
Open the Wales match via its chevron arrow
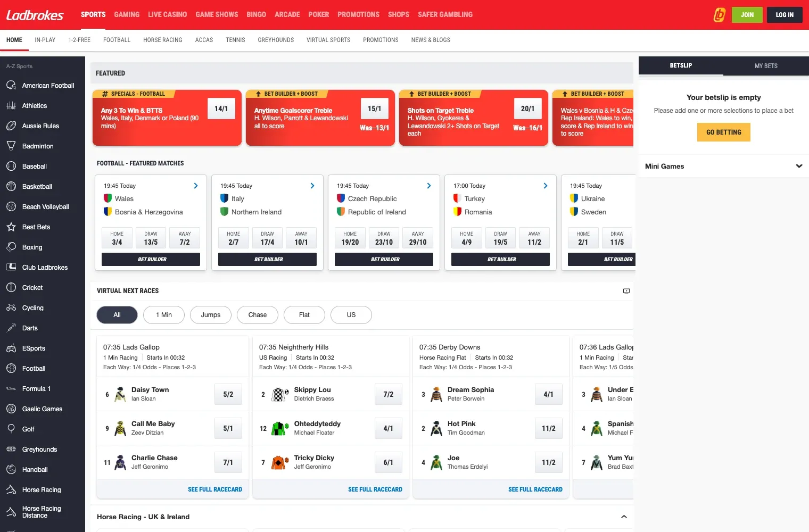click(195, 186)
